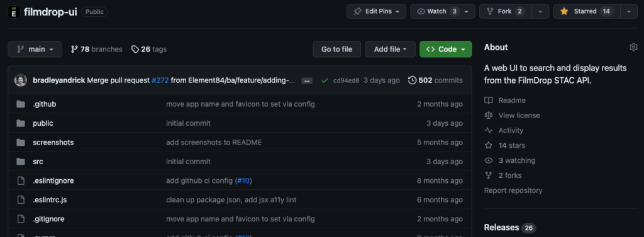The height and width of the screenshot is (237, 644).
Task: Click the file icon beside .eslintrc.js
Action: [21, 200]
